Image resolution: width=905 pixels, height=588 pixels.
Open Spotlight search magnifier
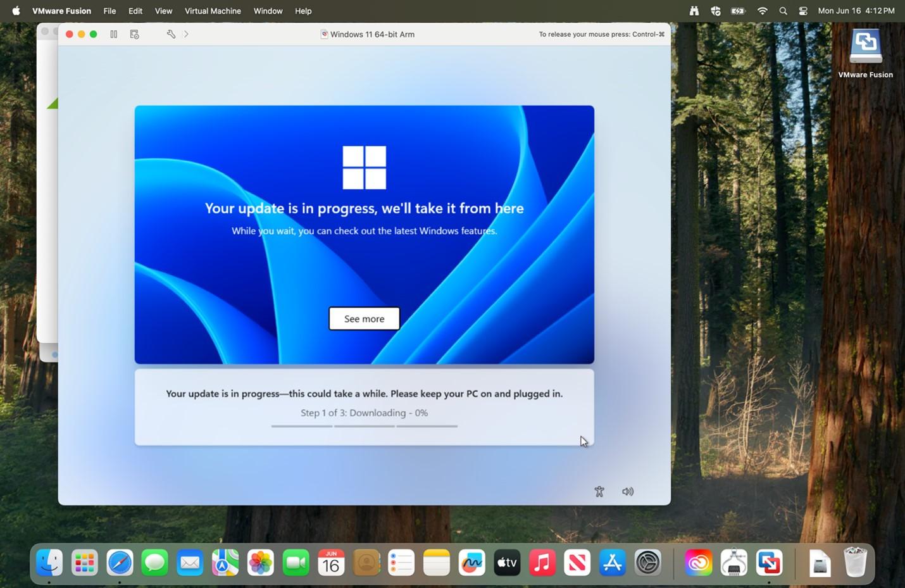783,11
